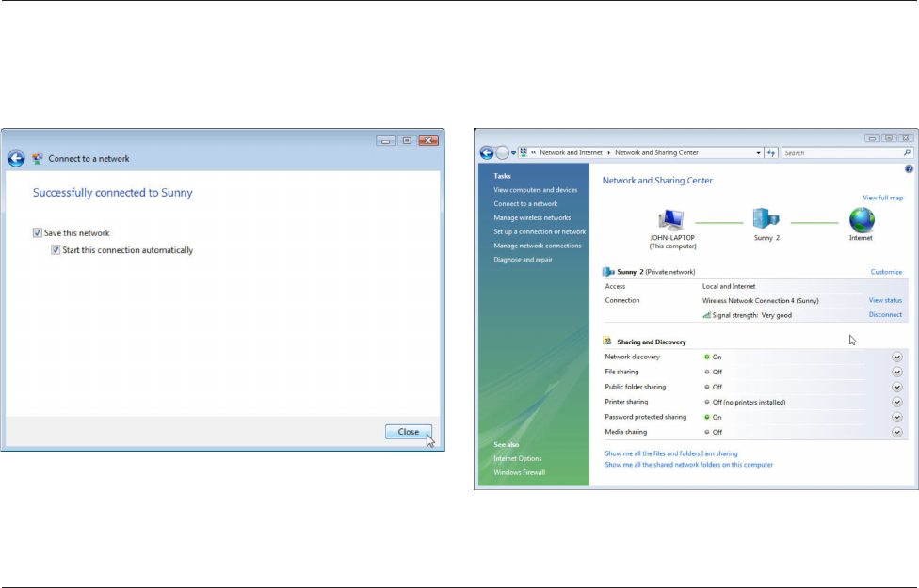
Task: Click the Sunny 2 network icon in the map
Action: tap(766, 219)
